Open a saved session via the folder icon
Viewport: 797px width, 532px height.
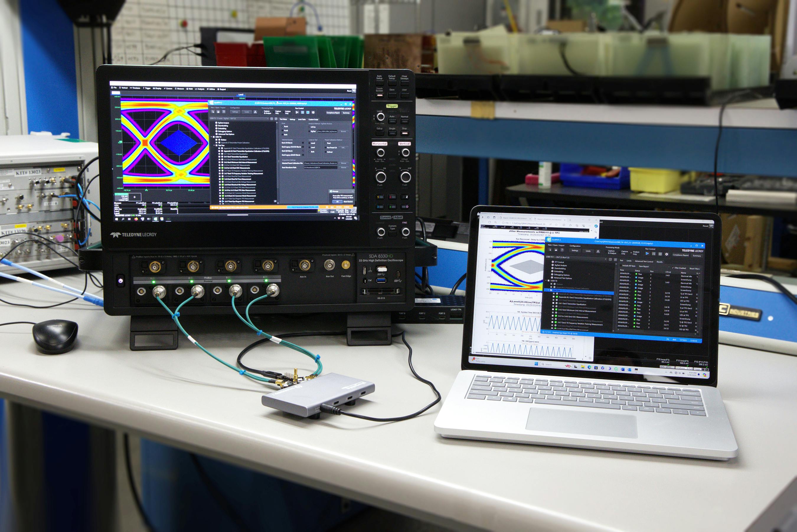point(219,112)
